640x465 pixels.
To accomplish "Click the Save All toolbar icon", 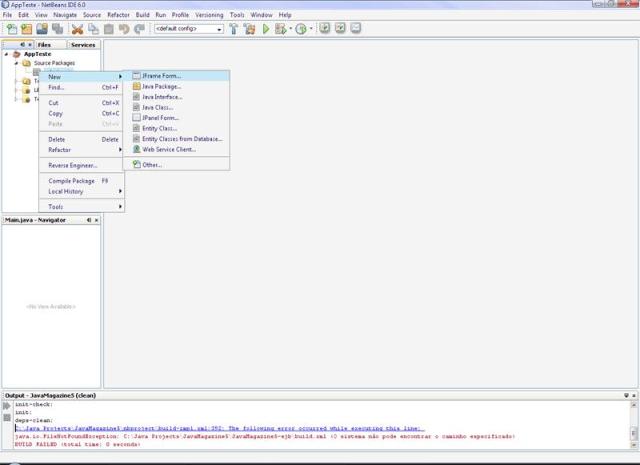I will [x=57, y=29].
